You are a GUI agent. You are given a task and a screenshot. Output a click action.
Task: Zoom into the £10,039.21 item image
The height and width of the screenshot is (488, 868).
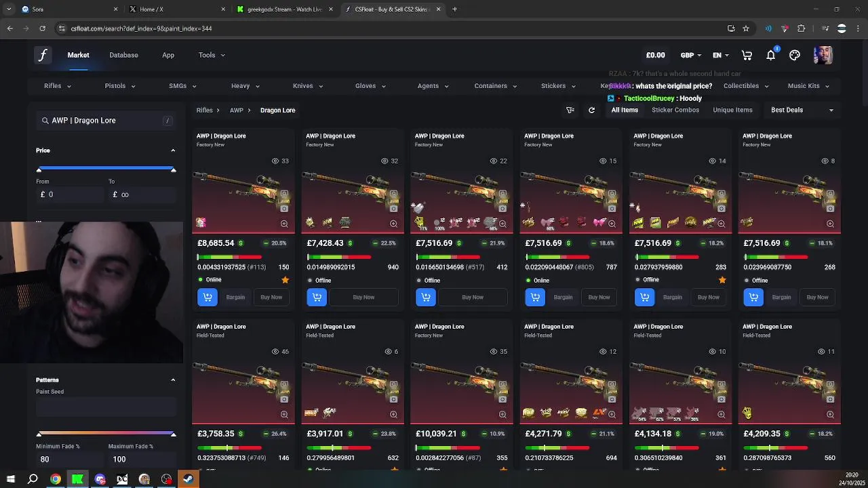502,414
